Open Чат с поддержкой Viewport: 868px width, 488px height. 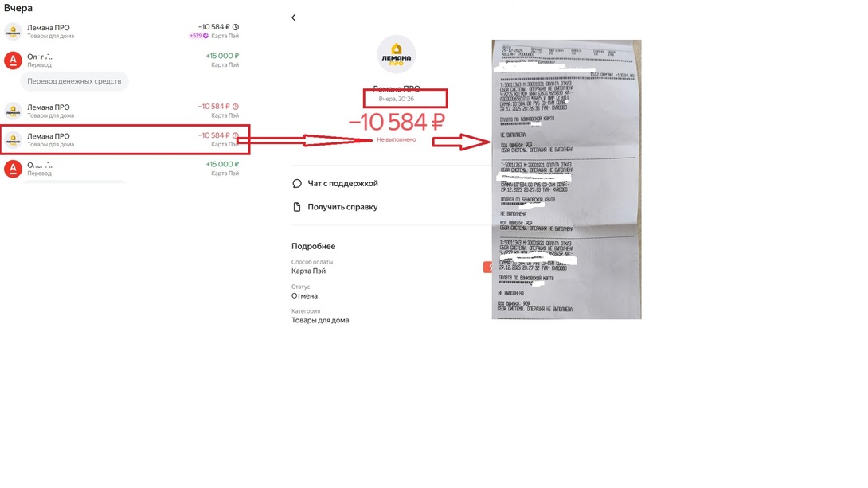tap(342, 183)
